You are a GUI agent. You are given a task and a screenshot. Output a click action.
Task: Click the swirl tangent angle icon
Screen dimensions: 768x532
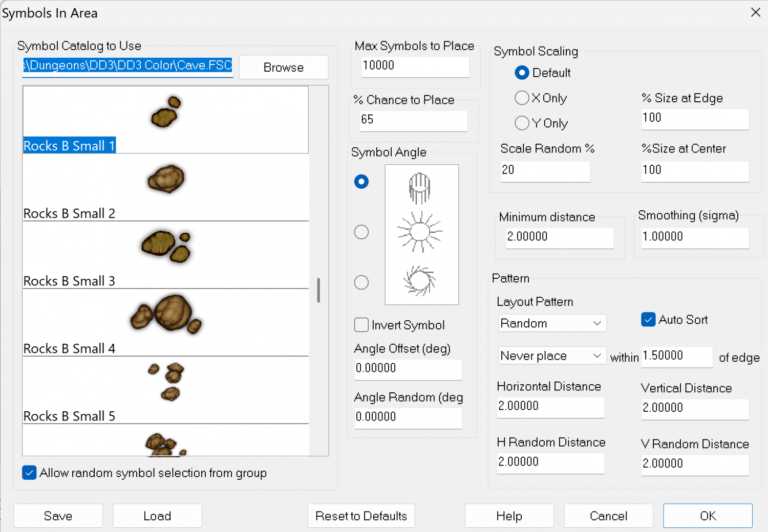click(419, 280)
